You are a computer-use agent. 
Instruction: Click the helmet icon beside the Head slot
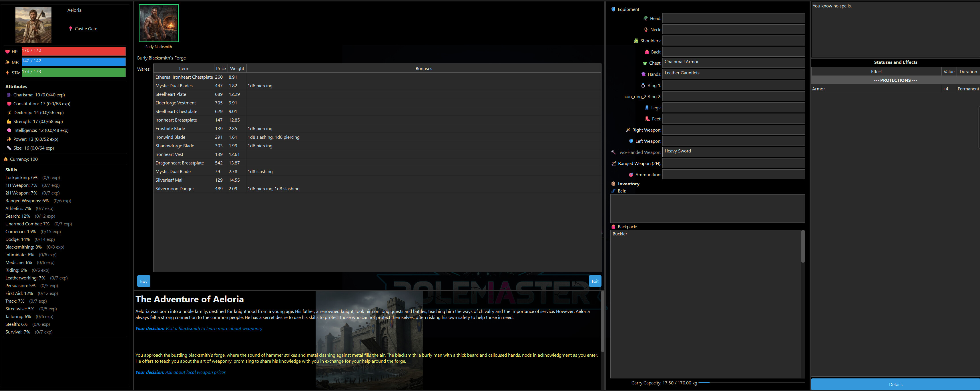click(x=646, y=18)
